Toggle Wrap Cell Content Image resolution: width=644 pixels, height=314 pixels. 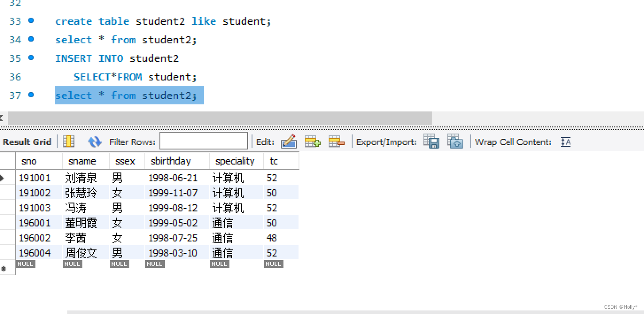click(565, 142)
